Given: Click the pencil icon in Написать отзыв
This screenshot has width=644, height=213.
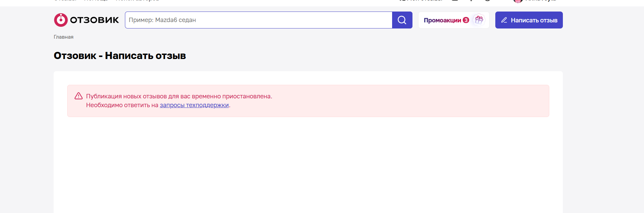Looking at the screenshot, I should (504, 20).
